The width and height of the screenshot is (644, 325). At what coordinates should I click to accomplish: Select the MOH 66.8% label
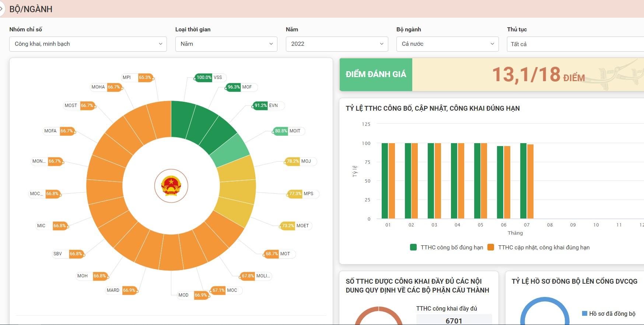coord(92,276)
